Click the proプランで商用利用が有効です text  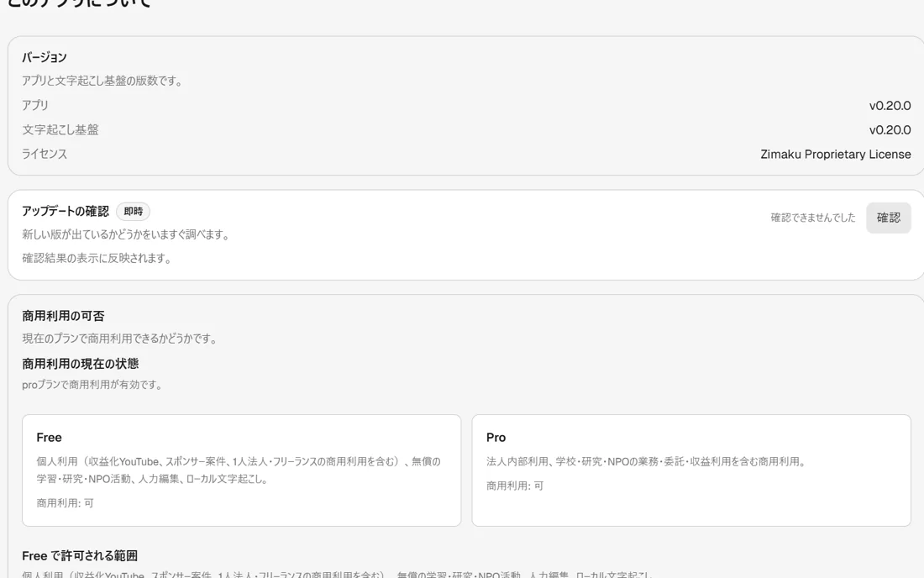point(92,385)
